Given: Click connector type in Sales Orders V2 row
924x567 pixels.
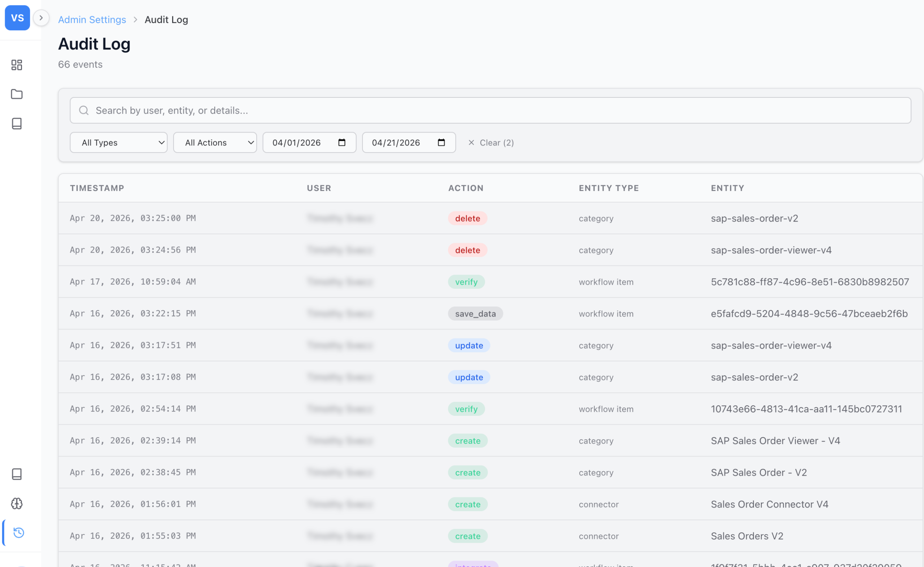Looking at the screenshot, I should pyautogui.click(x=598, y=536).
